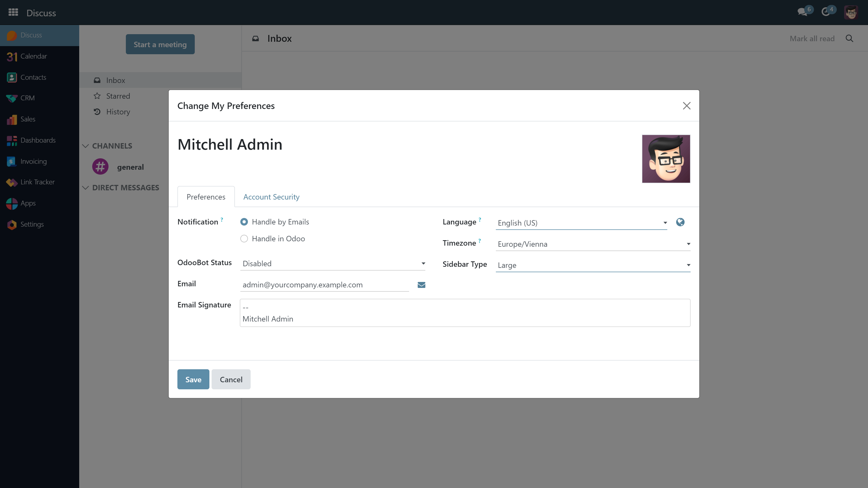868x488 pixels.
Task: Open the activities clock icon
Action: point(825,12)
